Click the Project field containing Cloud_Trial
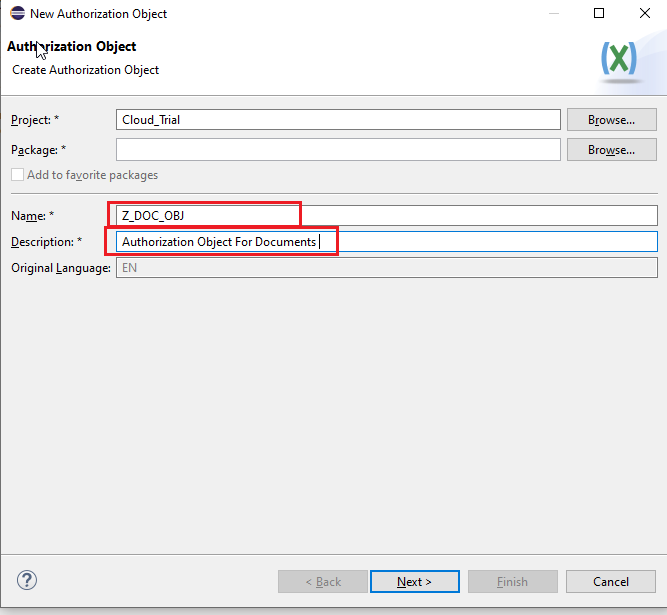667x615 pixels. [x=338, y=119]
